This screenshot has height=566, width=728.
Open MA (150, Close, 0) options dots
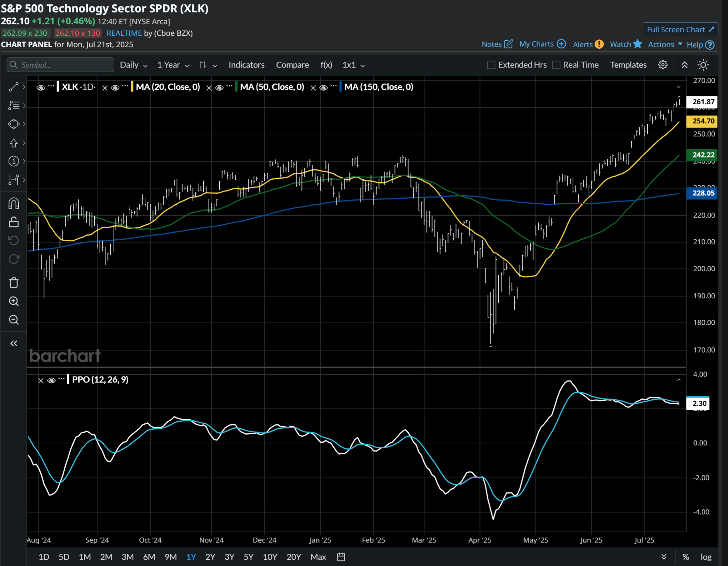[x=333, y=86]
